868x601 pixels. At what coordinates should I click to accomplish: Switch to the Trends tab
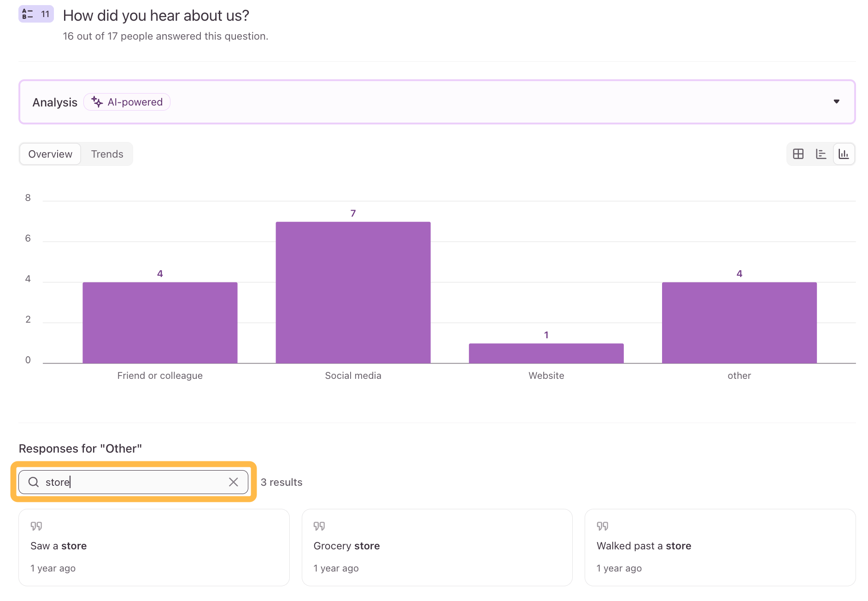click(x=107, y=154)
